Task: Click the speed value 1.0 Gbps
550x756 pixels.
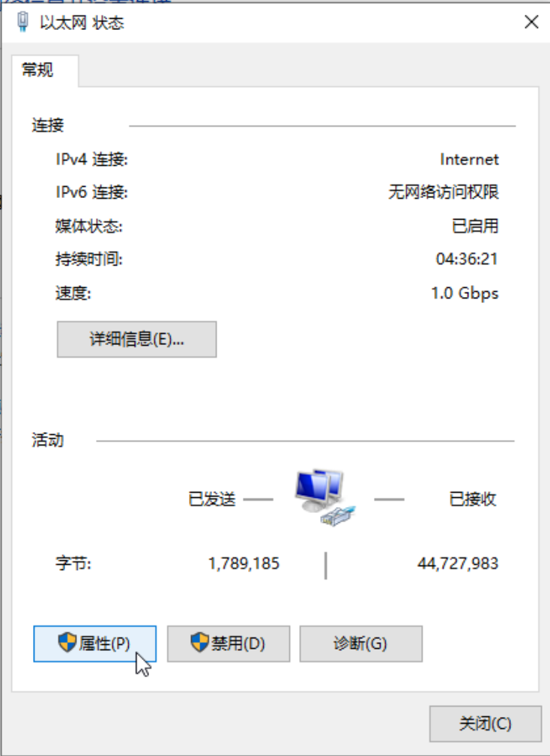Action: [x=465, y=293]
